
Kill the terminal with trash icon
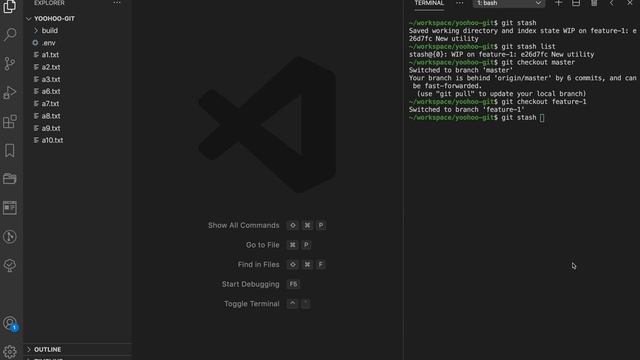(x=594, y=3)
